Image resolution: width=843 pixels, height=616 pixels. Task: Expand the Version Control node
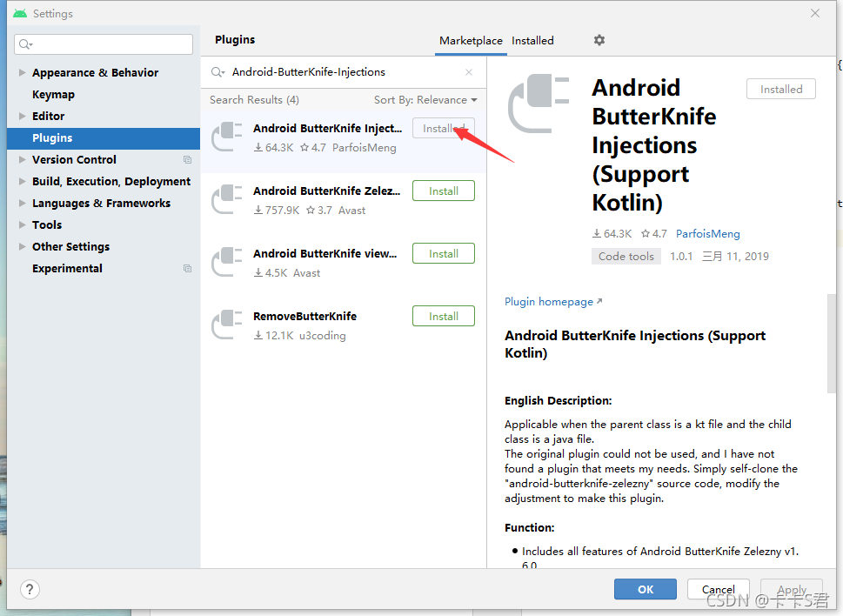click(22, 159)
